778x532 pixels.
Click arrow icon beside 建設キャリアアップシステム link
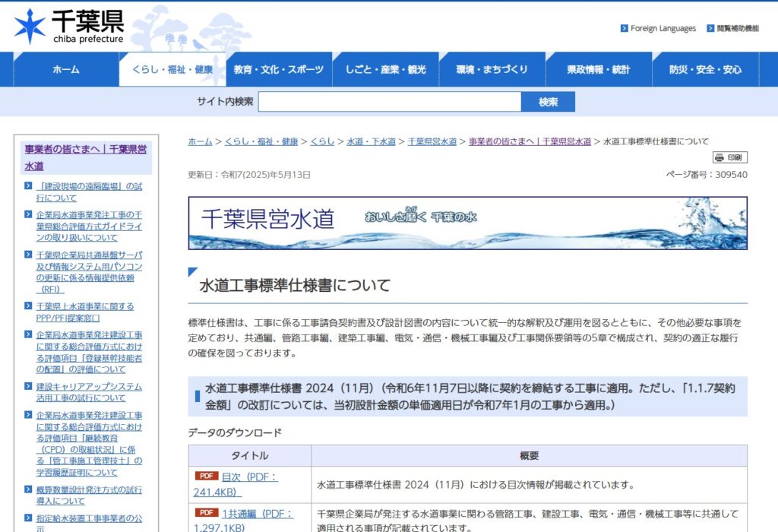click(27, 387)
